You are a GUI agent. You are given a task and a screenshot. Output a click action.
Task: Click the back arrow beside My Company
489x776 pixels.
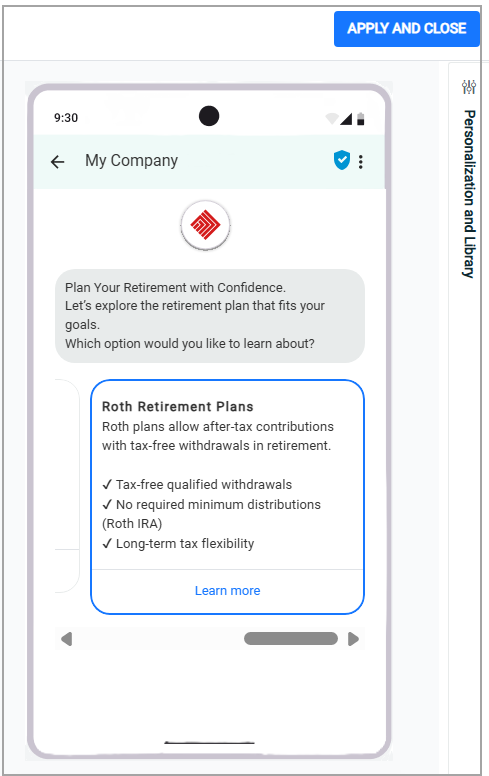(58, 162)
